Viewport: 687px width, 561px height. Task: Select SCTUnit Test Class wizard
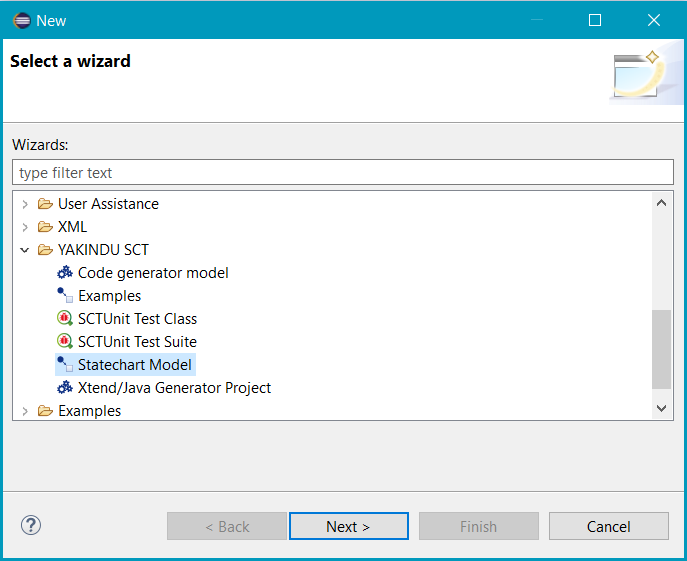[137, 319]
